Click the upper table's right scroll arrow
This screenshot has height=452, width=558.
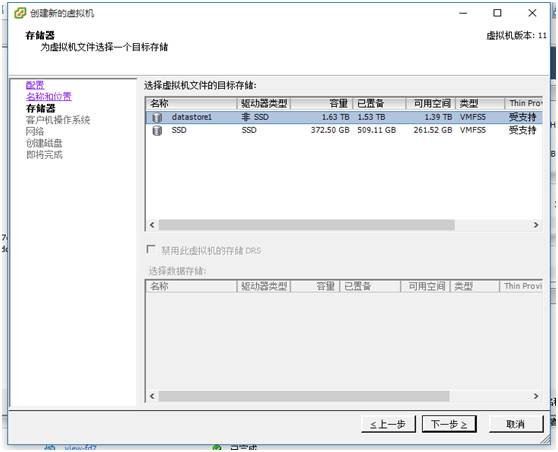pyautogui.click(x=536, y=225)
